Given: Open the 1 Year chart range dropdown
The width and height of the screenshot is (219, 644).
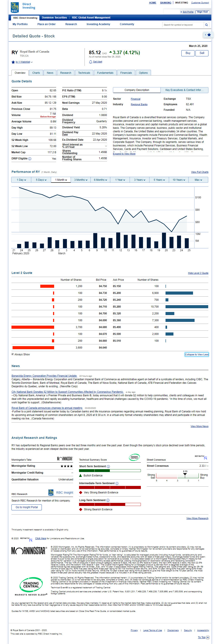Looking at the screenshot, I should 120,180.
